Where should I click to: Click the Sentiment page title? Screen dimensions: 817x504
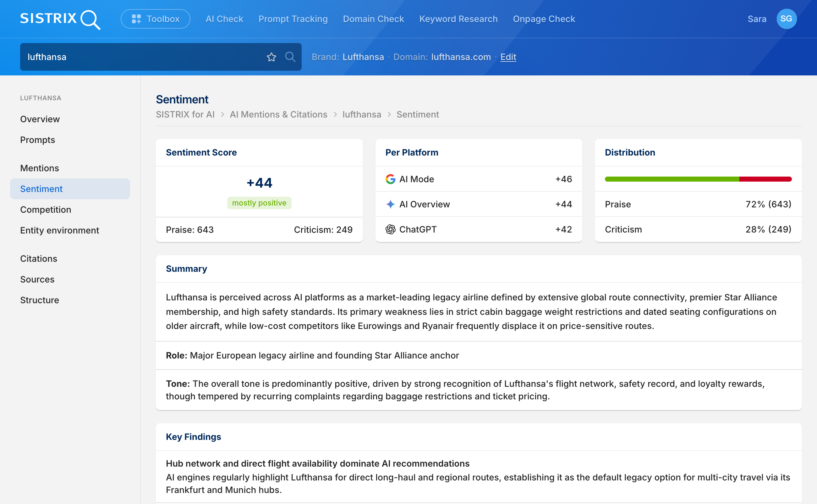[x=182, y=99]
